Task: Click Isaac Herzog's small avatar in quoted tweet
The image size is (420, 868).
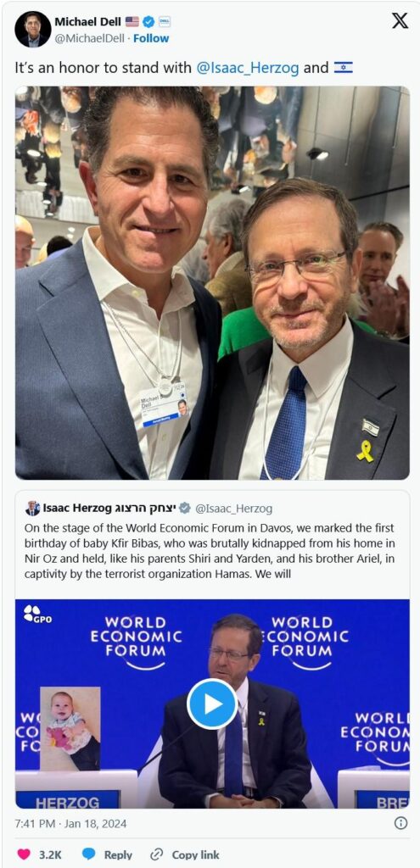Action: point(33,509)
